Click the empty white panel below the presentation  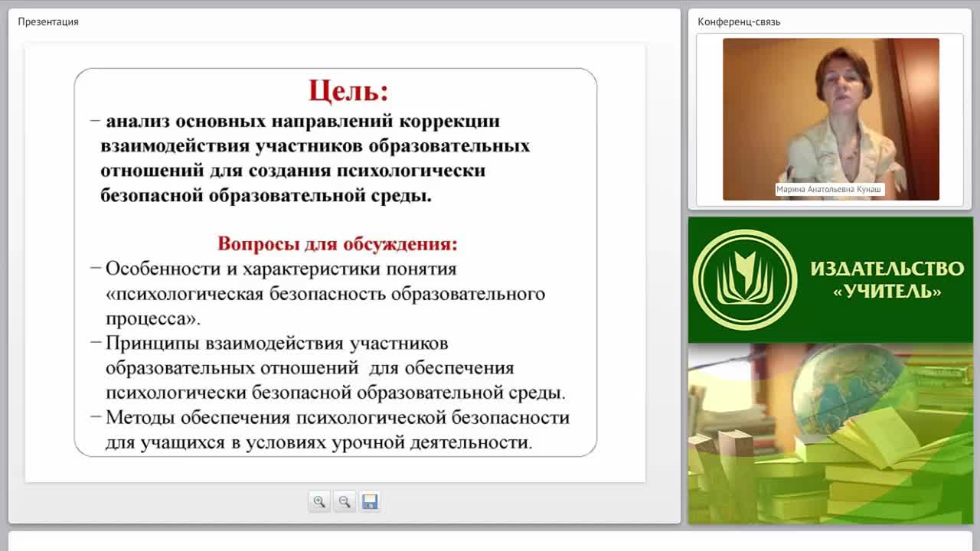click(490, 541)
